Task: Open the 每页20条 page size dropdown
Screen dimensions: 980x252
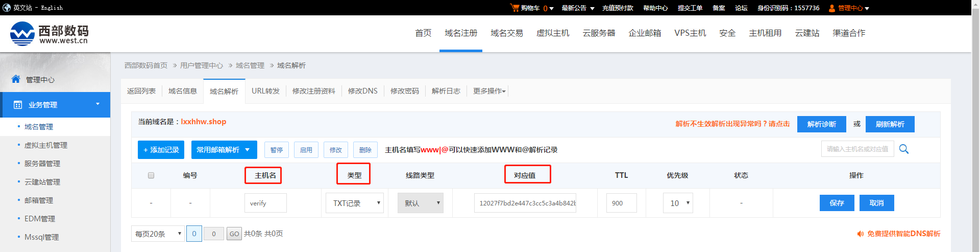Action: click(158, 234)
